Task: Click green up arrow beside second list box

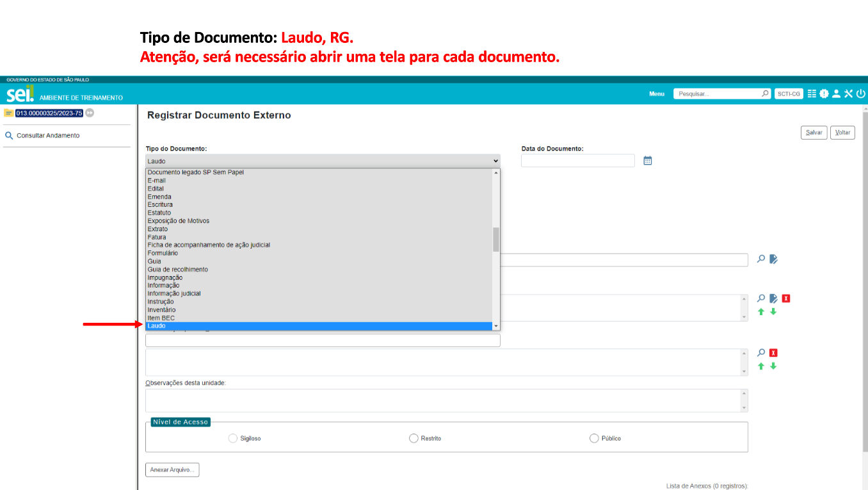Action: click(761, 366)
